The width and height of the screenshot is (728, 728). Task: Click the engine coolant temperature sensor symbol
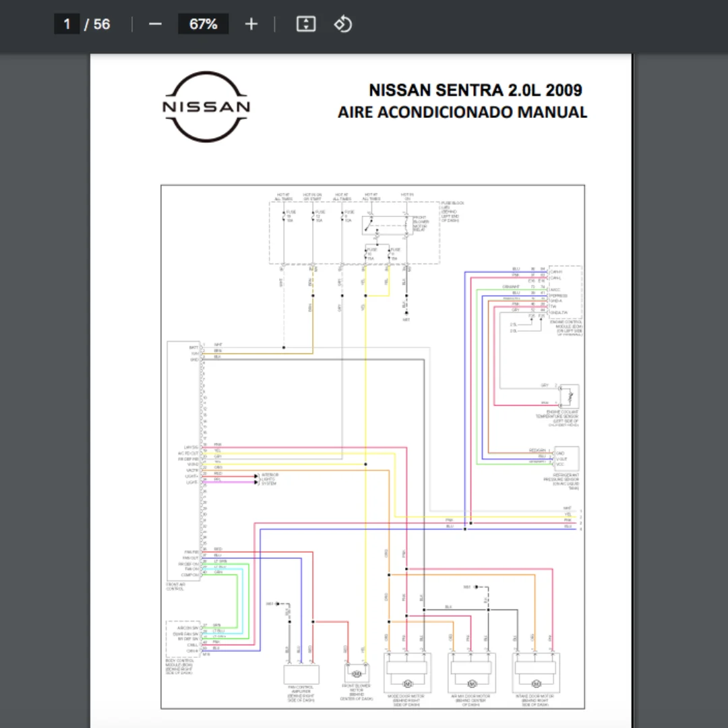tap(569, 396)
